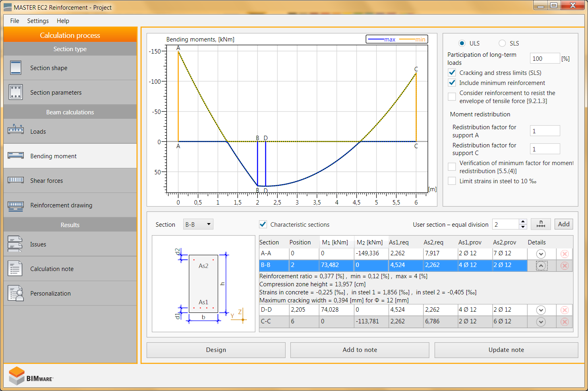Expand details for row A-A

541,254
